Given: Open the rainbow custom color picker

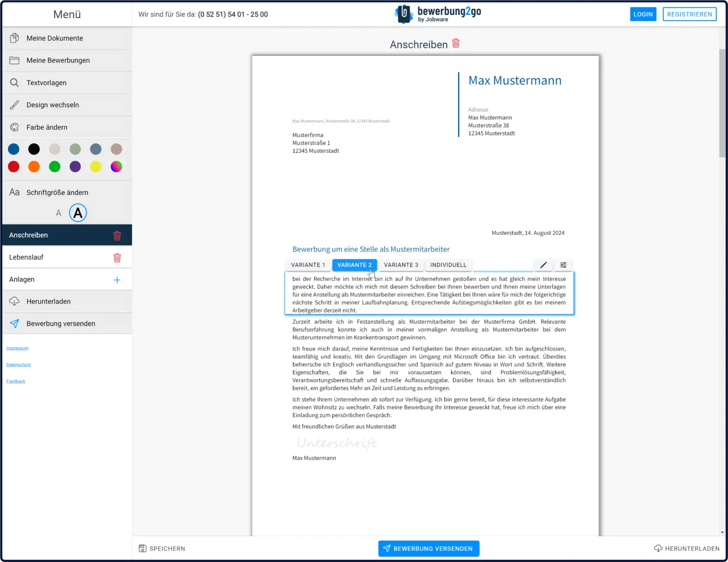Looking at the screenshot, I should pos(116,167).
